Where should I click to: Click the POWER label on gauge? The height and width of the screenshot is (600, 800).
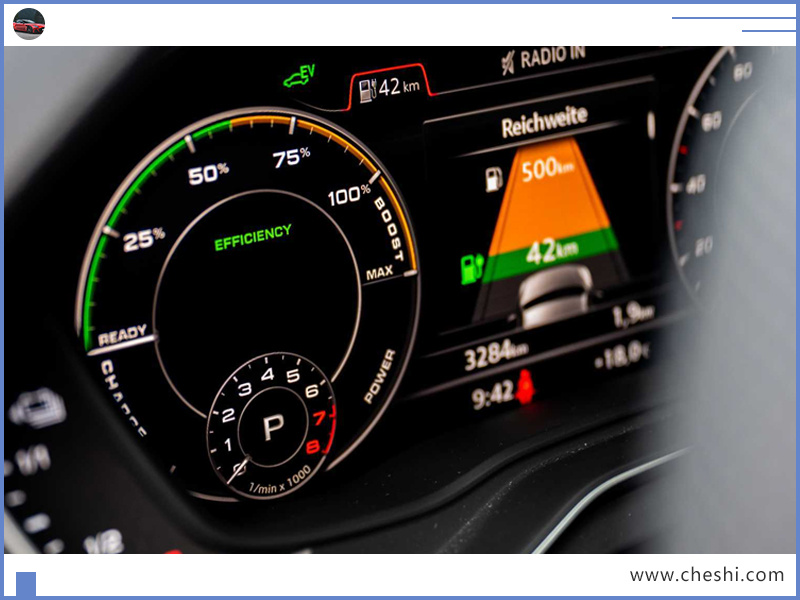point(380,376)
